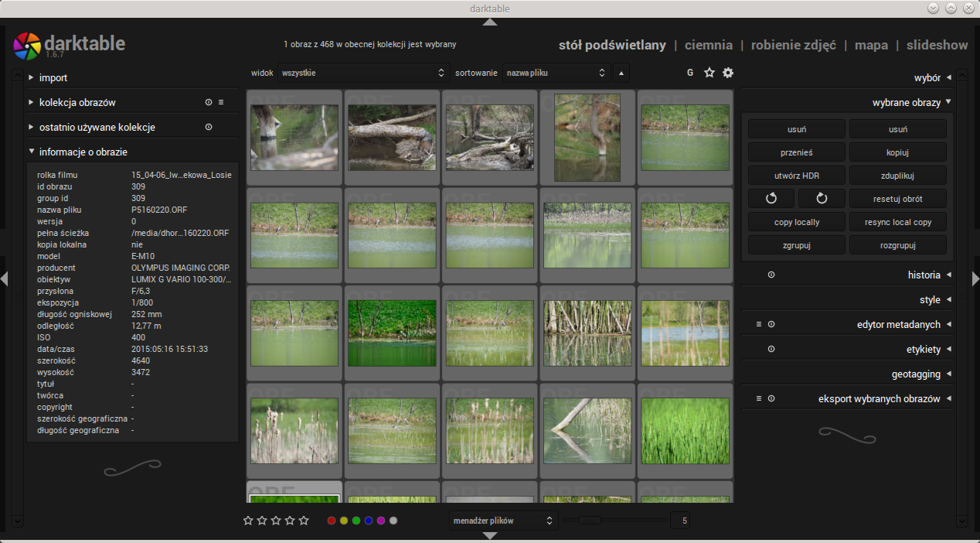
Task: Apply the yellow color label
Action: tap(344, 521)
